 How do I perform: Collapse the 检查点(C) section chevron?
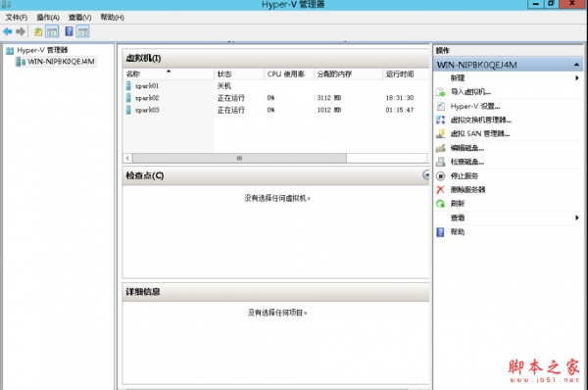click(426, 174)
